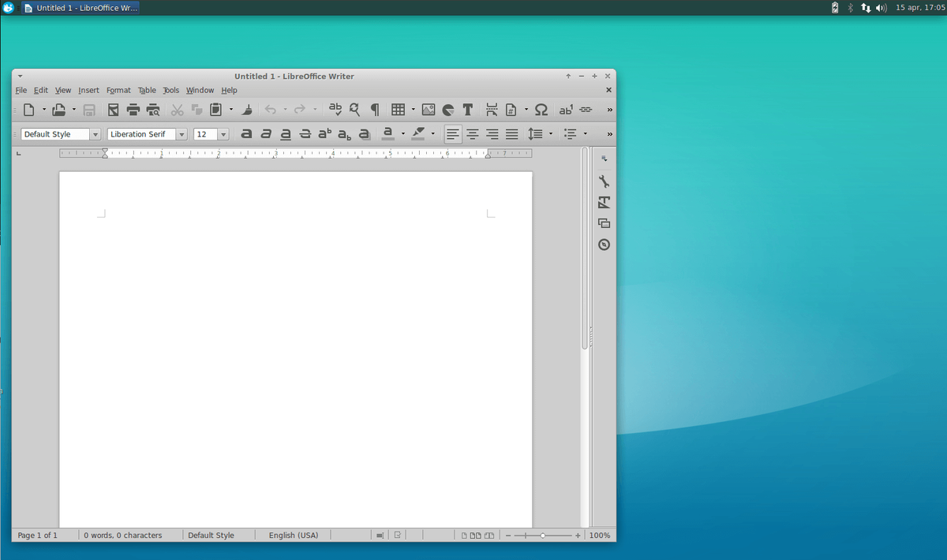Toggle formatting marks display
This screenshot has width=947, height=560.
(x=375, y=109)
